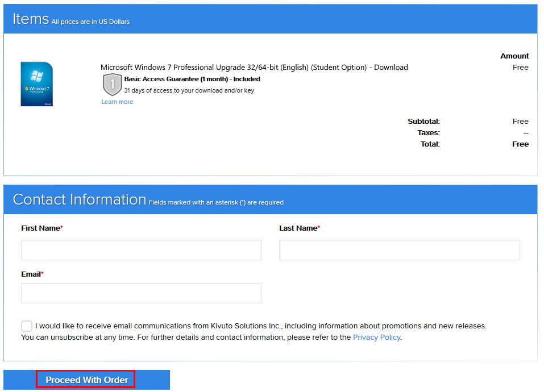Viewport: 544px width, 392px height.
Task: Click '31 days of access' description text
Action: [x=189, y=90]
